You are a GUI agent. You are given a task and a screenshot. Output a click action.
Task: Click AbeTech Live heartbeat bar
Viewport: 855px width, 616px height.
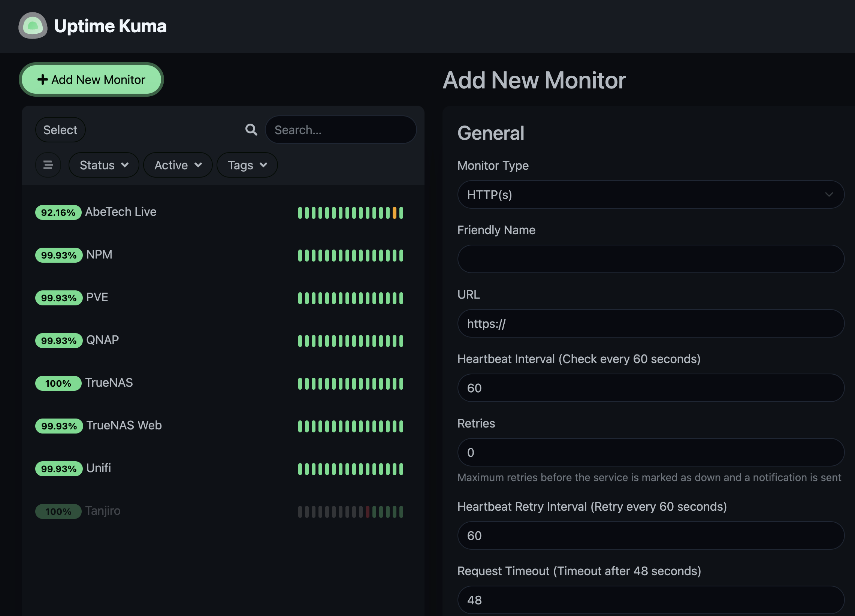tap(351, 212)
